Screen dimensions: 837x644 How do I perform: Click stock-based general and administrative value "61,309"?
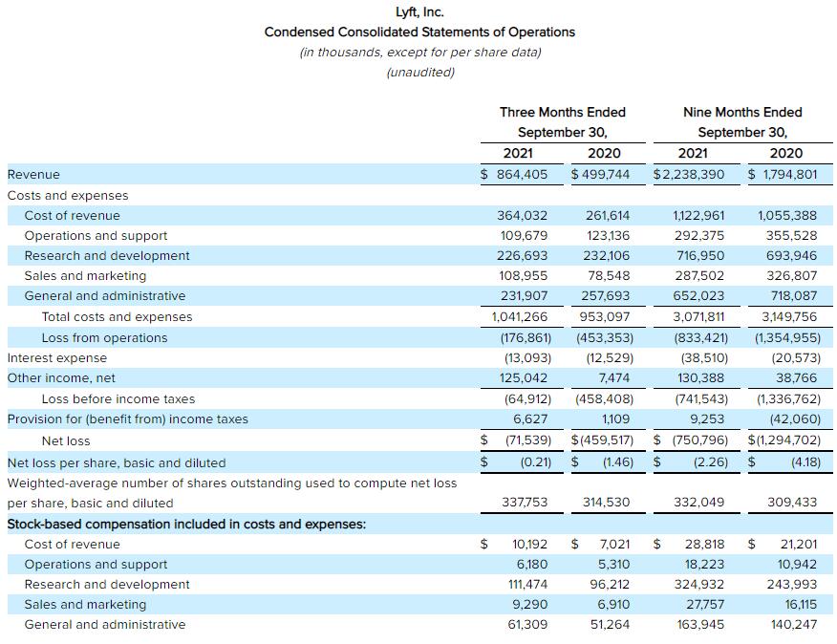[x=528, y=624]
